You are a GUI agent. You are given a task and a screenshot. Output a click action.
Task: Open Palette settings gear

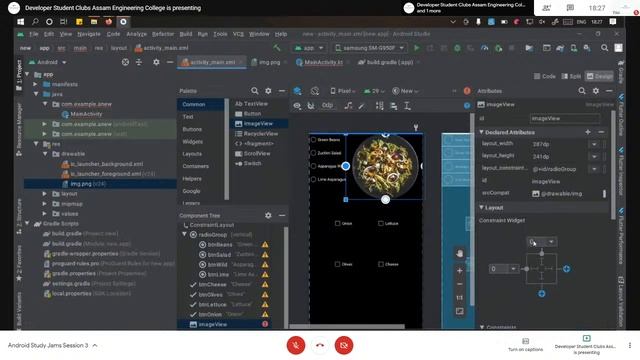tap(268, 91)
